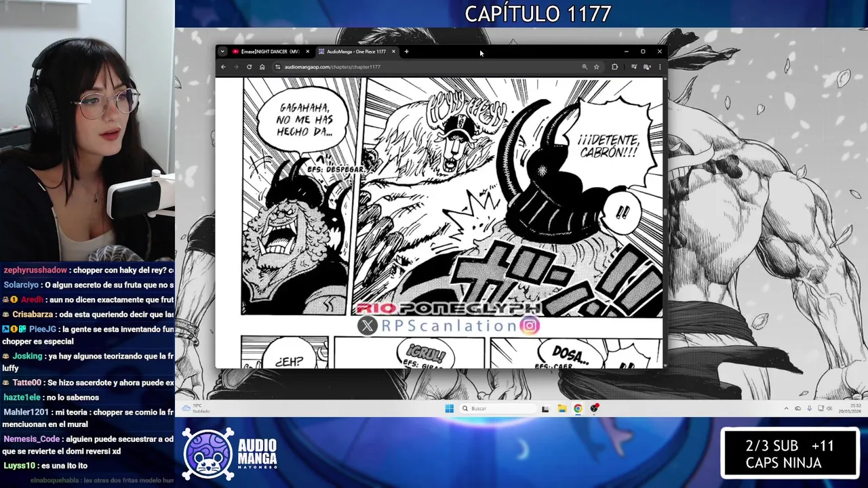Open the volume tray icon

coord(829,409)
